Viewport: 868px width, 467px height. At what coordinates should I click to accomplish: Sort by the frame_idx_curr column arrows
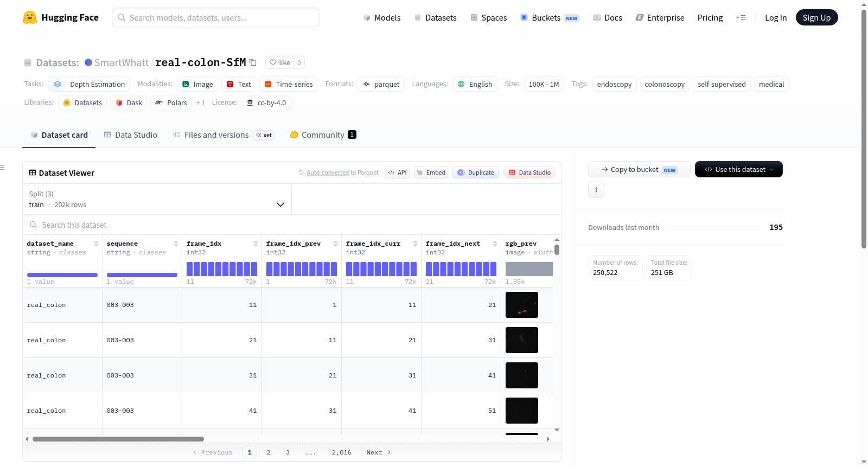(x=415, y=244)
